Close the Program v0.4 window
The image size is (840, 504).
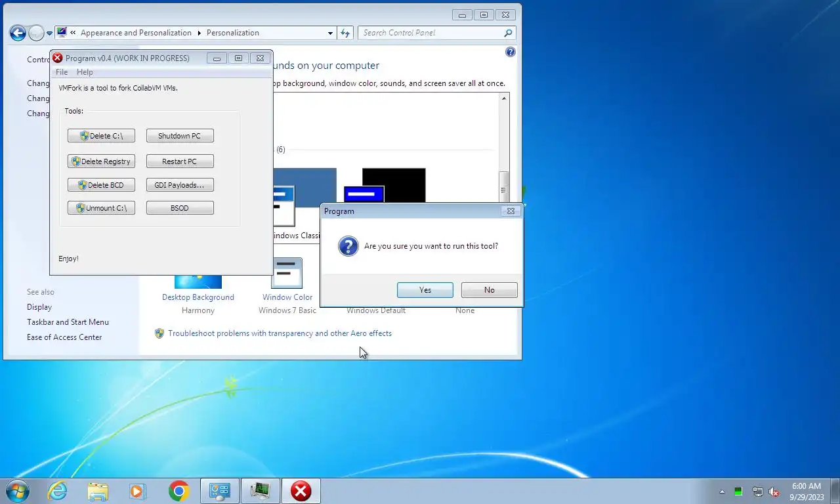click(x=260, y=58)
